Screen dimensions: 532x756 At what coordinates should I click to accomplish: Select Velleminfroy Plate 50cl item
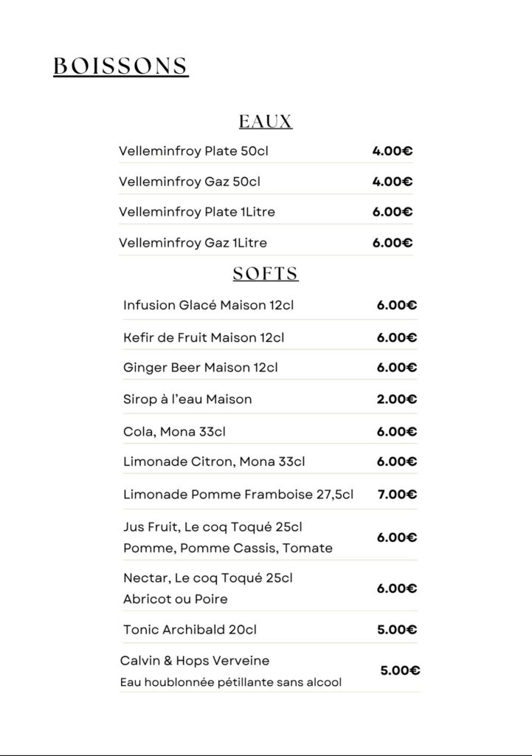(x=187, y=151)
